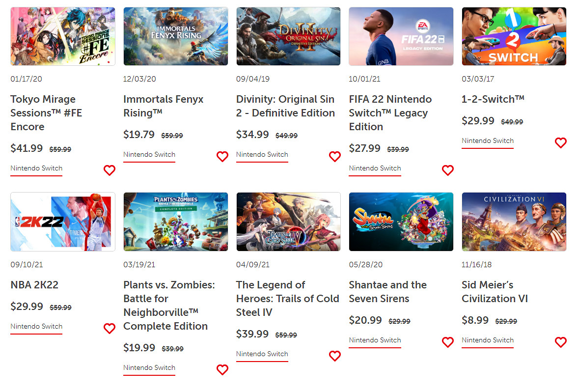Open The Legend of Heroes title link
The width and height of the screenshot is (578, 392).
pyautogui.click(x=288, y=299)
